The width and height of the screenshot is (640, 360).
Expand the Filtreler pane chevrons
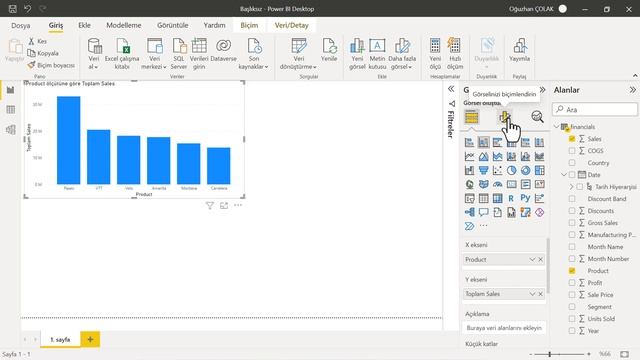pos(451,89)
